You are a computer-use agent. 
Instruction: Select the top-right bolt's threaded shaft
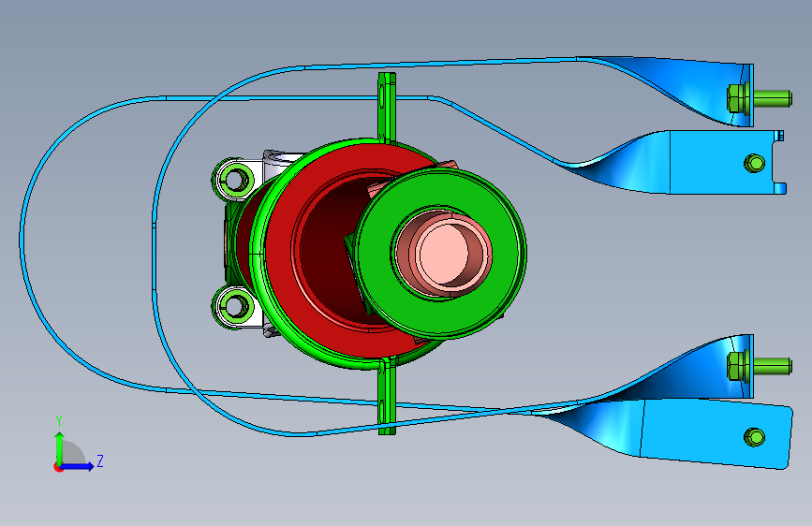point(773,98)
